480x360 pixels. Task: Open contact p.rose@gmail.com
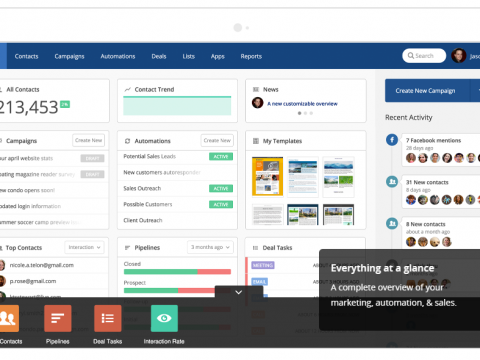(x=33, y=281)
